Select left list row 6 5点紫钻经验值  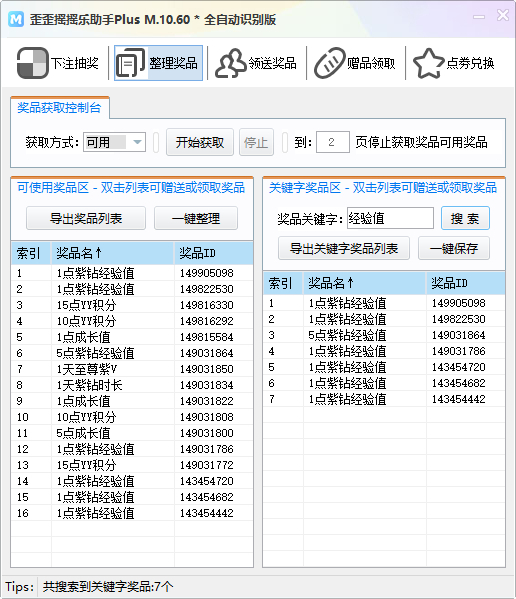point(132,353)
